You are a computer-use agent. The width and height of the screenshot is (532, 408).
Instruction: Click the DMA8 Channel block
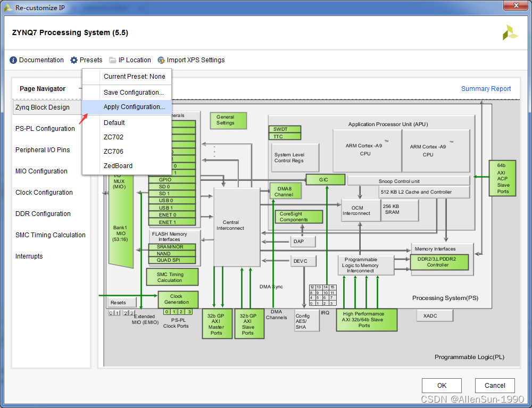(285, 190)
